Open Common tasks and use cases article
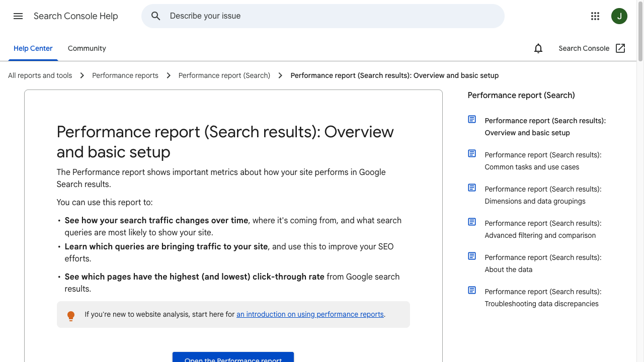Screen dimensions: 644x362 click(x=543, y=161)
